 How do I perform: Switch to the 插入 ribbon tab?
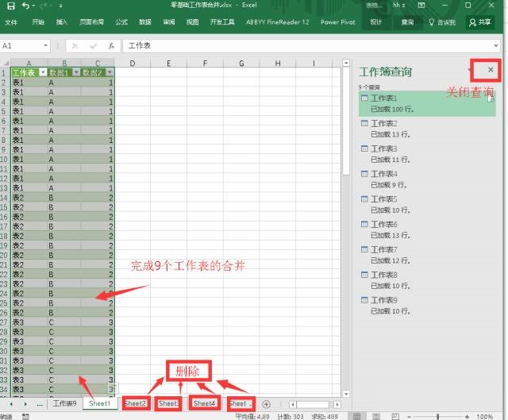pyautogui.click(x=61, y=22)
